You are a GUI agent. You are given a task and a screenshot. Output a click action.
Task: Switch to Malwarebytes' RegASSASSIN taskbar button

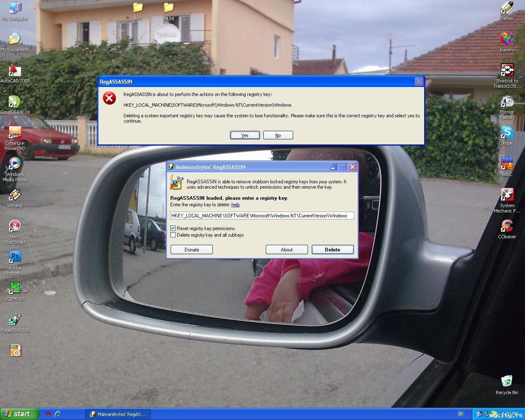coord(118,414)
